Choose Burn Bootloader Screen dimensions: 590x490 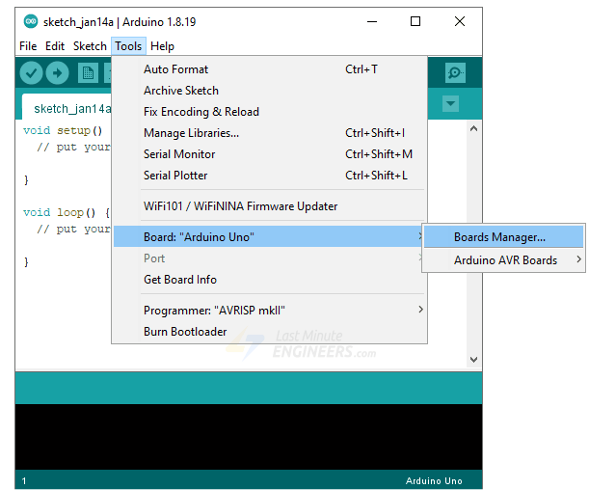tap(269, 332)
